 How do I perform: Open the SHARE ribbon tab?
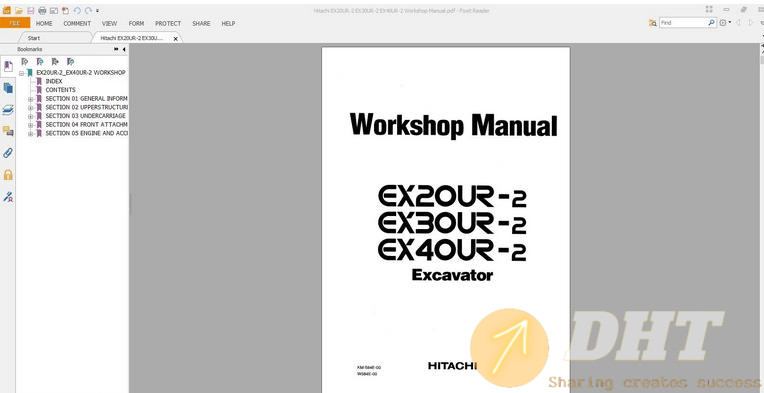[x=201, y=23]
